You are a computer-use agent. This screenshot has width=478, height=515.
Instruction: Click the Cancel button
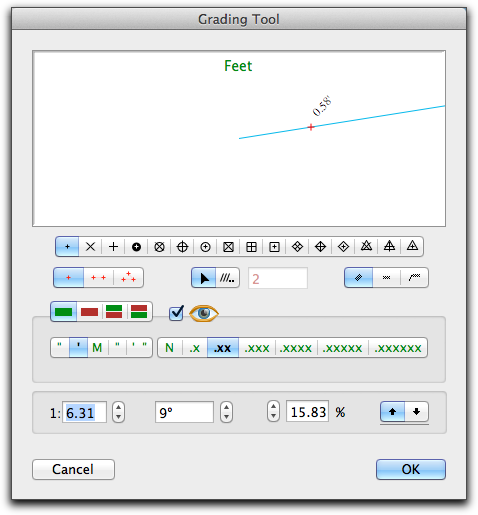(x=73, y=469)
